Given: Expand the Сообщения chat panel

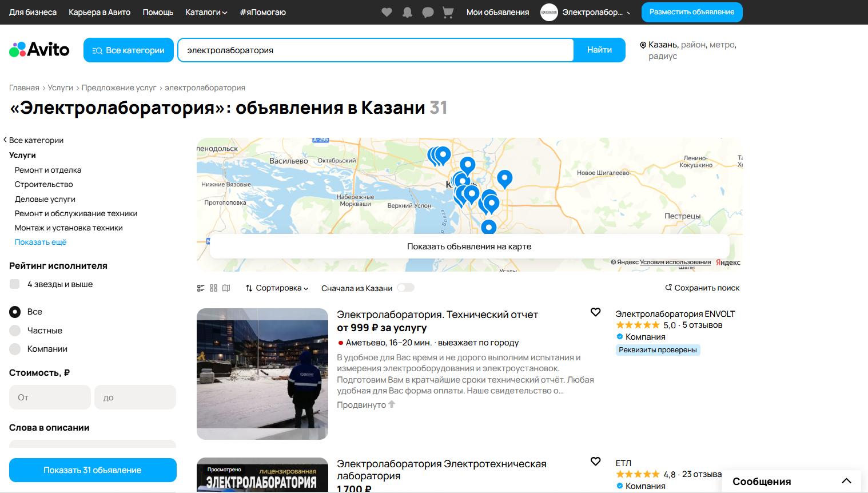Looking at the screenshot, I should (x=846, y=481).
